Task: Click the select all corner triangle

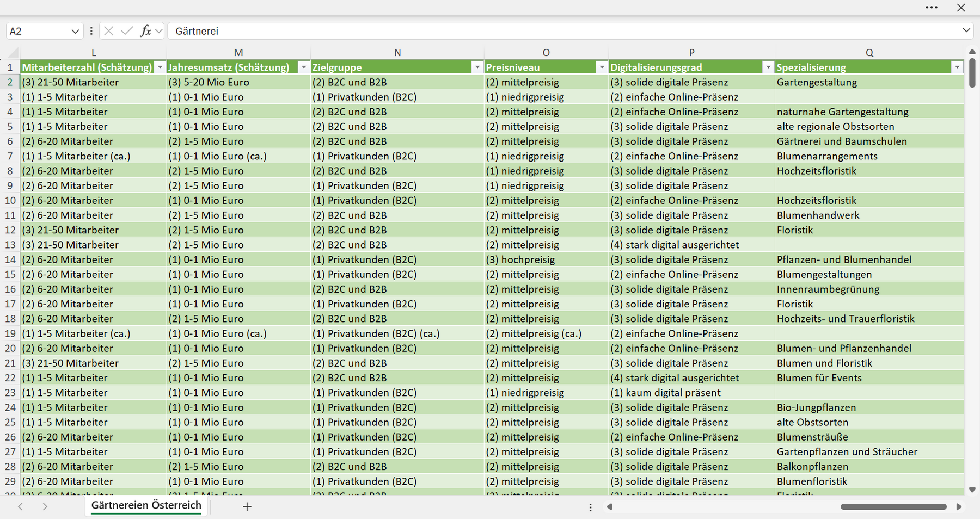Action: [13, 53]
